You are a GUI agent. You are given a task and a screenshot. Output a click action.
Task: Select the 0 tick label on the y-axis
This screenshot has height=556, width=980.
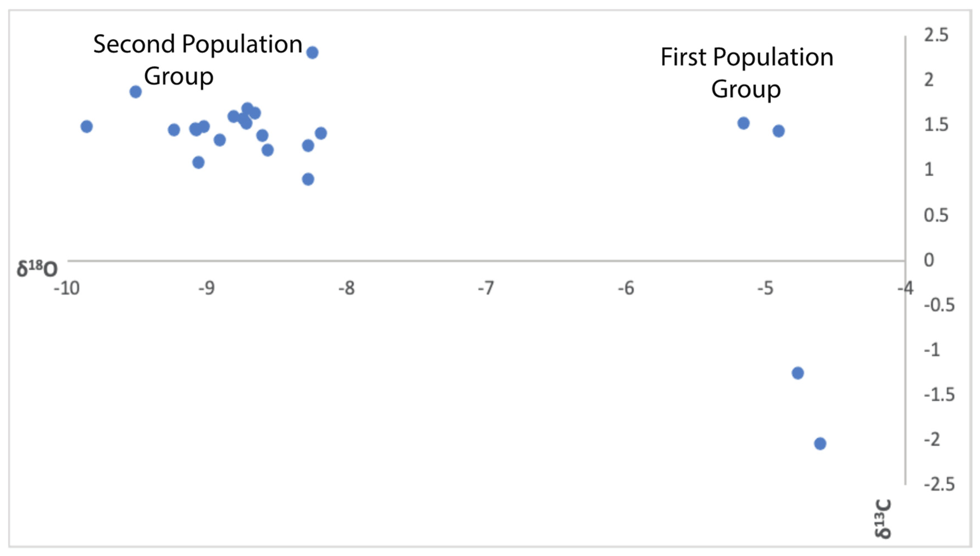click(x=929, y=260)
